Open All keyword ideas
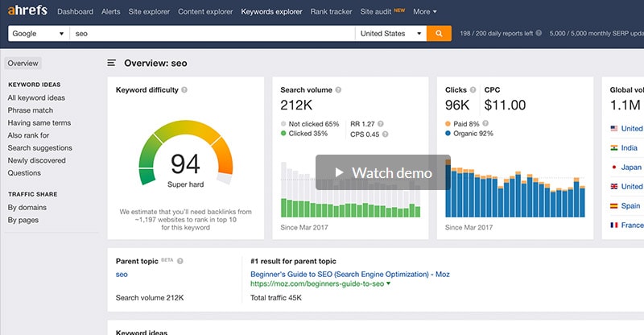The height and width of the screenshot is (335, 644). click(36, 97)
